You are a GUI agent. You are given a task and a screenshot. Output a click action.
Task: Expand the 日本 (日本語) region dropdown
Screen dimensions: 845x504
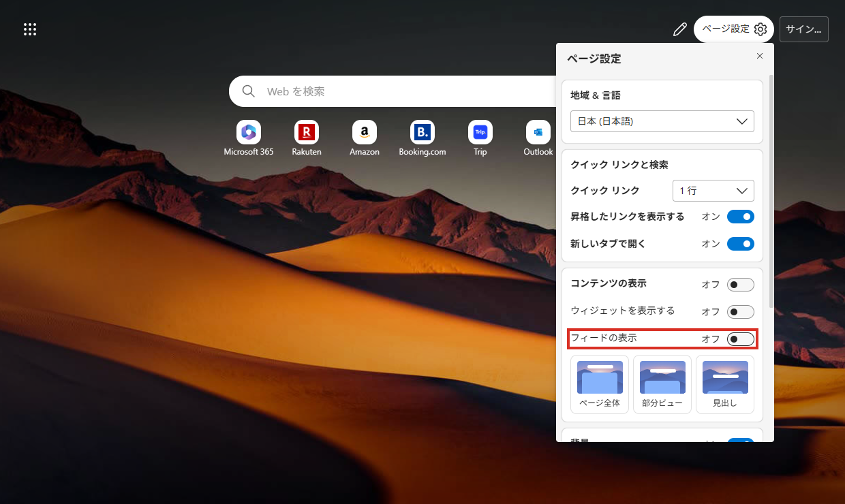tap(662, 121)
